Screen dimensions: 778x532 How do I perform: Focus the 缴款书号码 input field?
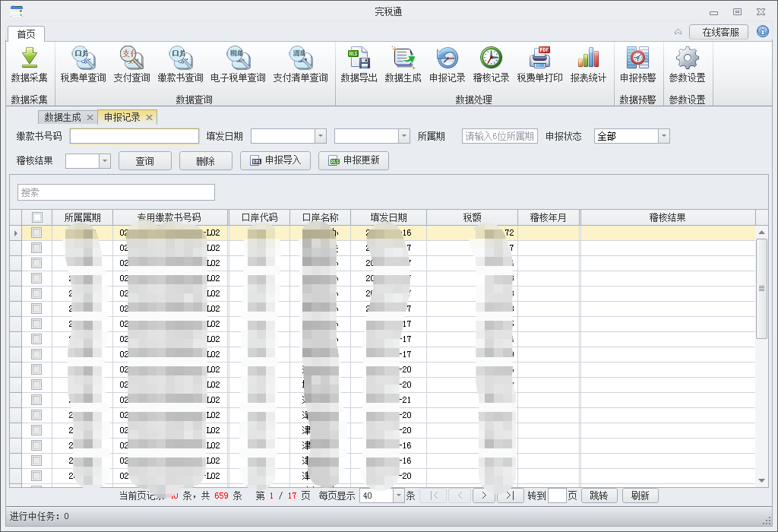click(134, 136)
